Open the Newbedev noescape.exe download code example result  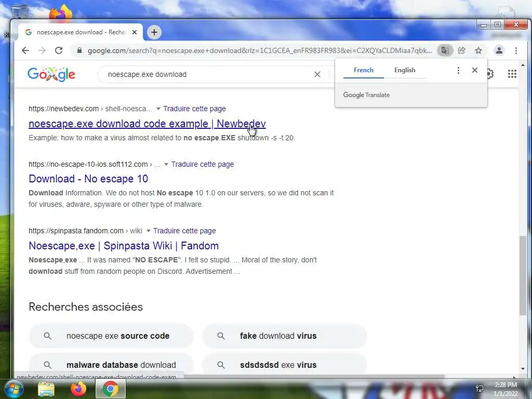coord(147,124)
